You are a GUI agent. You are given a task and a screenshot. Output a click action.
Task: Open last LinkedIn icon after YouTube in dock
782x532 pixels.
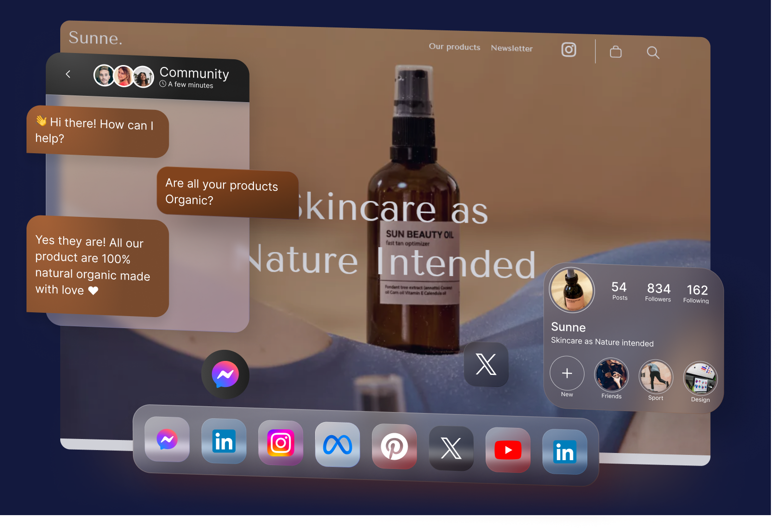coord(565,452)
